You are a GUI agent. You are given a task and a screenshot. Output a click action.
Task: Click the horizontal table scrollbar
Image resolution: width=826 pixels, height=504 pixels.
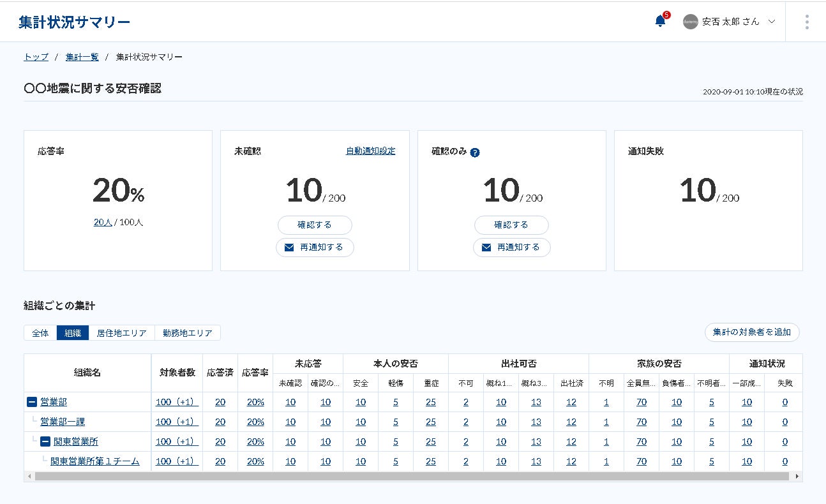[x=412, y=476]
